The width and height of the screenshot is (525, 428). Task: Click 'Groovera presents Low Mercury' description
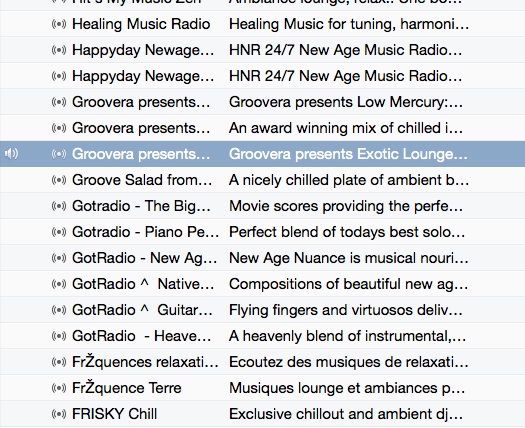(346, 102)
